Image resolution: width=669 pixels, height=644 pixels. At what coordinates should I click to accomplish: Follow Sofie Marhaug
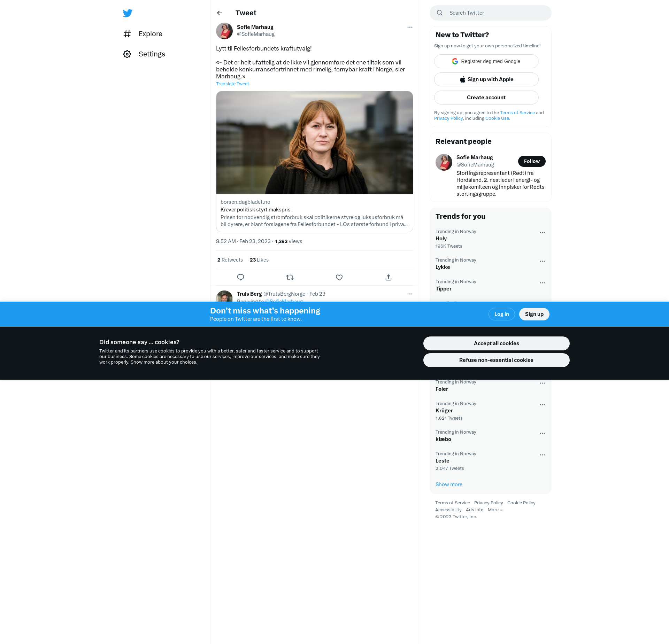pos(532,161)
